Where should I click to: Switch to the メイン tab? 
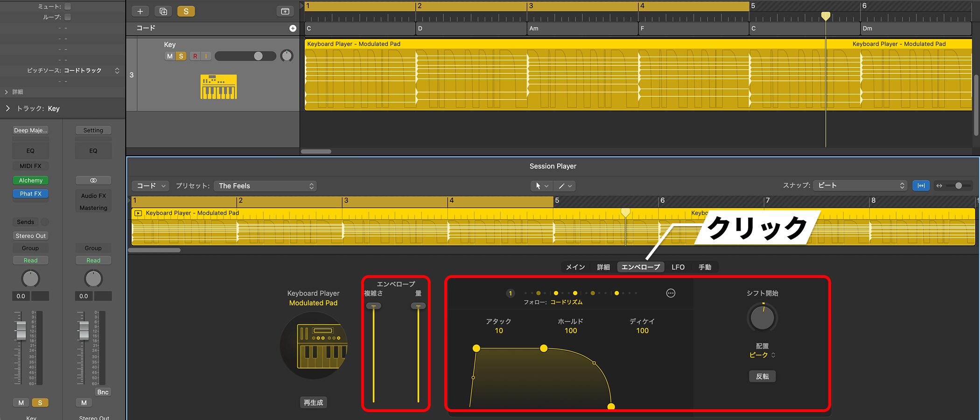pyautogui.click(x=575, y=267)
